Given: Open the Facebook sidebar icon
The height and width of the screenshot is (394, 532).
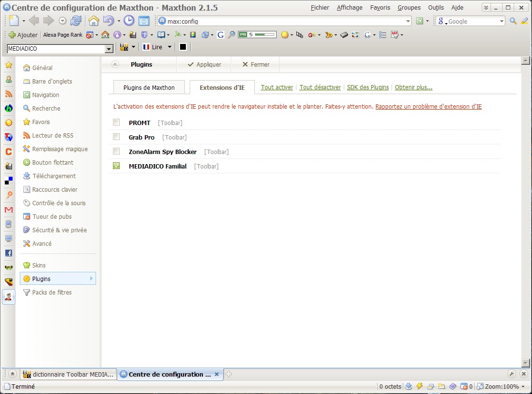Looking at the screenshot, I should click(9, 253).
